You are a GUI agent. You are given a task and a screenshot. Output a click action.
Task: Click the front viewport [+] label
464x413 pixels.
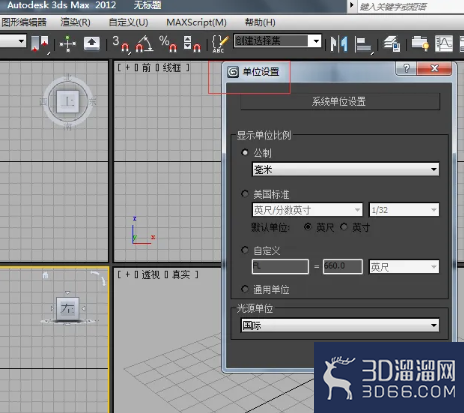click(x=127, y=68)
